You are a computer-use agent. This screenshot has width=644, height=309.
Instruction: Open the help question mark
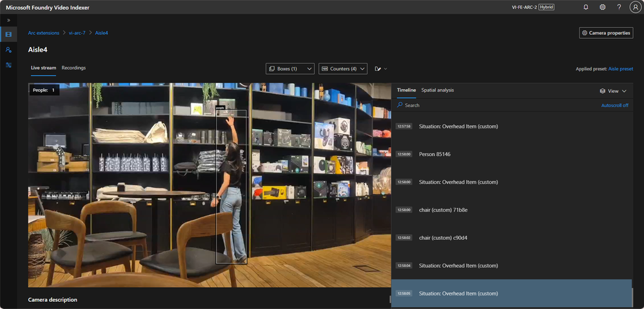point(619,7)
